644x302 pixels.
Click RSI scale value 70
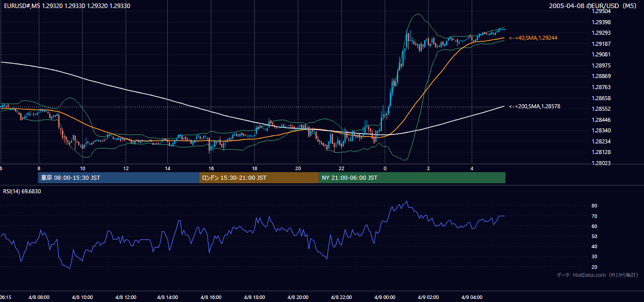coord(594,216)
